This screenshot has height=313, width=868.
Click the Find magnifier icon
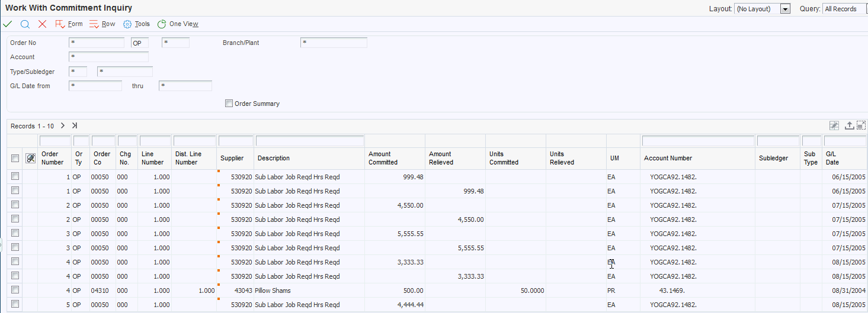(x=25, y=24)
